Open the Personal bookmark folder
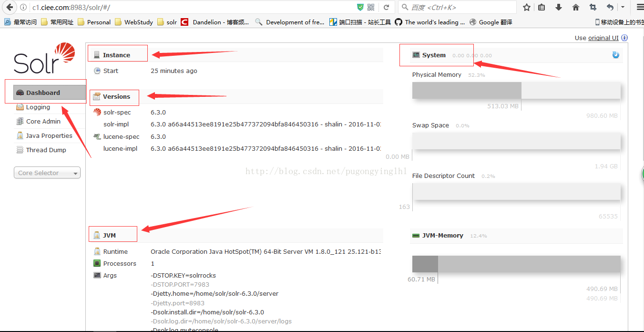The width and height of the screenshot is (644, 332). pyautogui.click(x=94, y=22)
